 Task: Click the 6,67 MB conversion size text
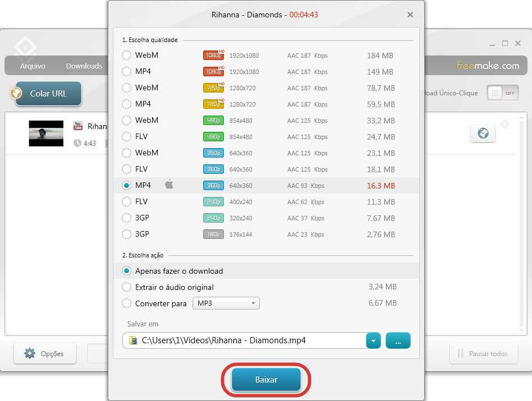click(382, 303)
